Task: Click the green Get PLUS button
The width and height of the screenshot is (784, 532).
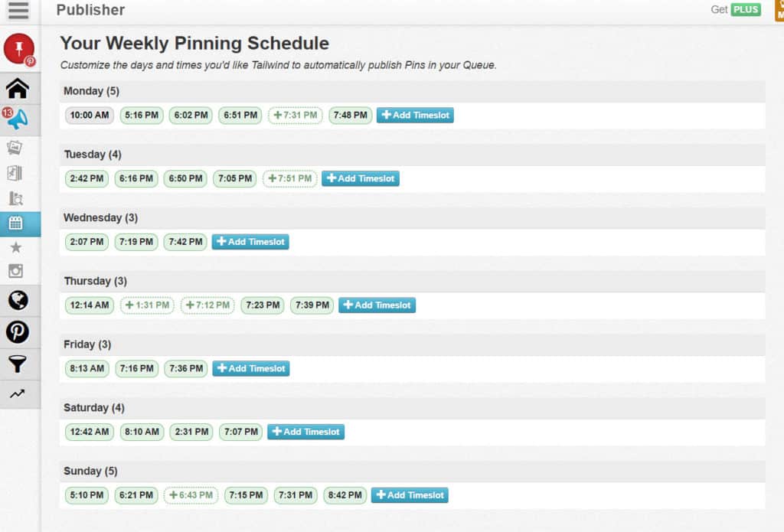Action: [x=745, y=10]
